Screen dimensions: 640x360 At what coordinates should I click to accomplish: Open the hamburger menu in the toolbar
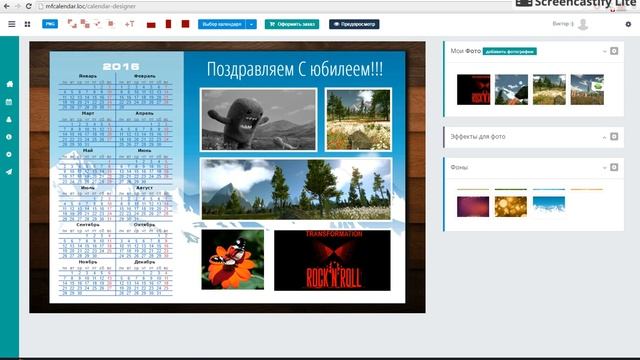(x=12, y=24)
